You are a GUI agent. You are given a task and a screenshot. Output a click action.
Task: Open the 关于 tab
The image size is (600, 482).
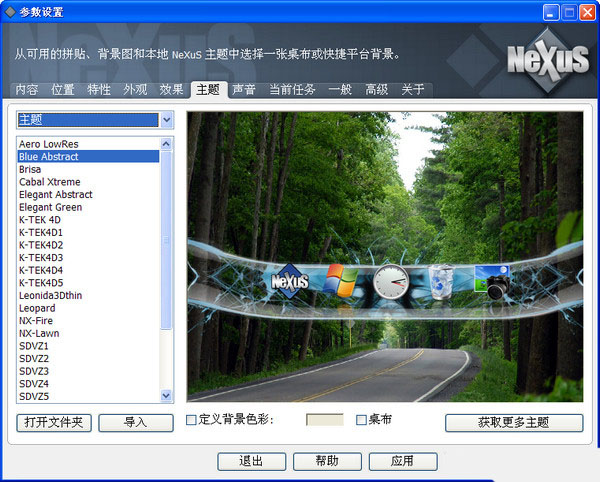click(x=412, y=90)
